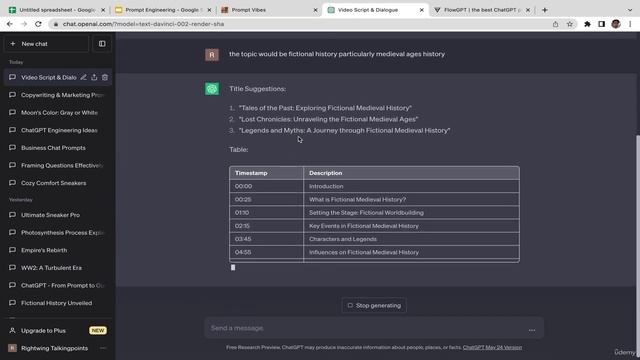Click the New chat button
This screenshot has width=640, height=360.
(46, 44)
